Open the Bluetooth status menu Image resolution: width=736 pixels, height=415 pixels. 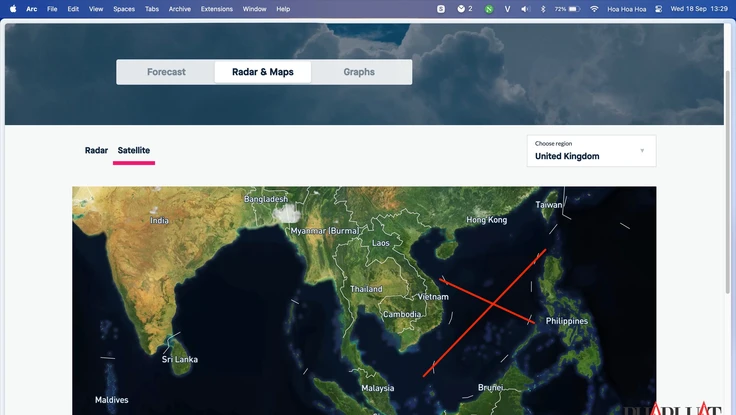[x=543, y=9]
